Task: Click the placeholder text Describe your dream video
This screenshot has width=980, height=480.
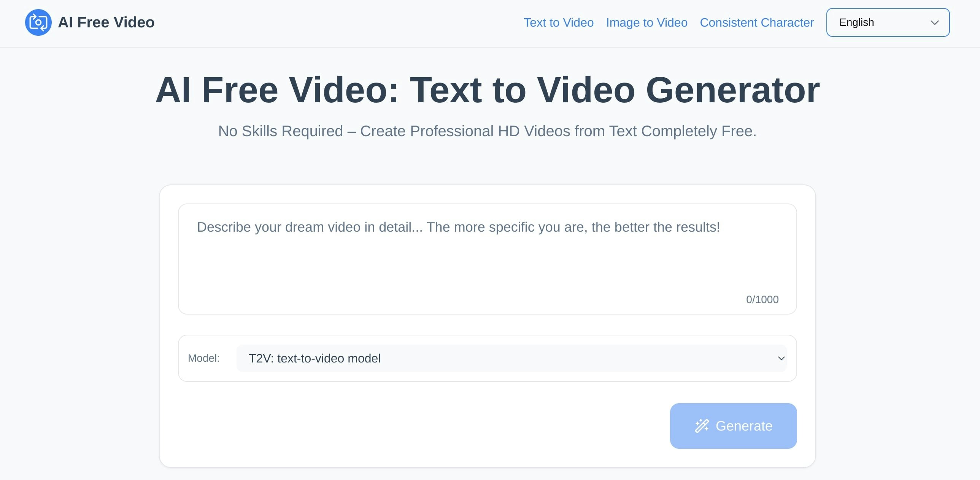Action: coord(458,227)
